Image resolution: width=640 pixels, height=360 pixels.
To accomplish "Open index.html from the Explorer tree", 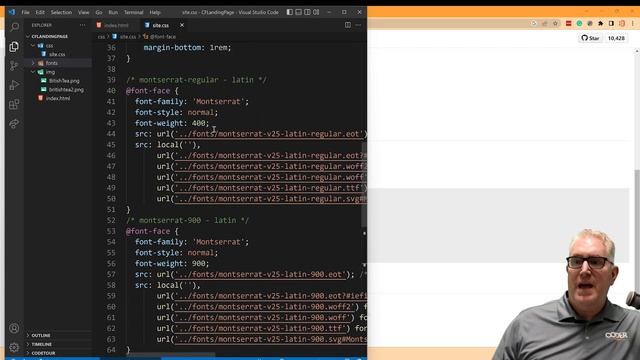I will [58, 98].
